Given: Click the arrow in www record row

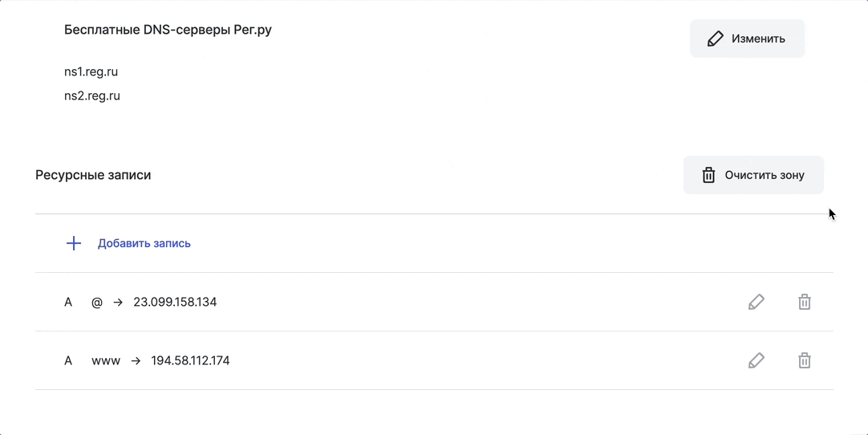Looking at the screenshot, I should click(x=136, y=360).
